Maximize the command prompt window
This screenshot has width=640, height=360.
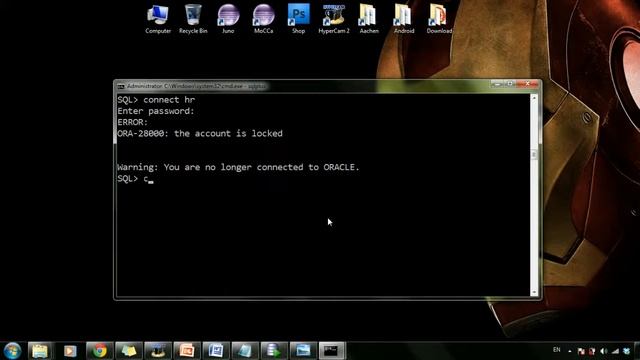509,84
